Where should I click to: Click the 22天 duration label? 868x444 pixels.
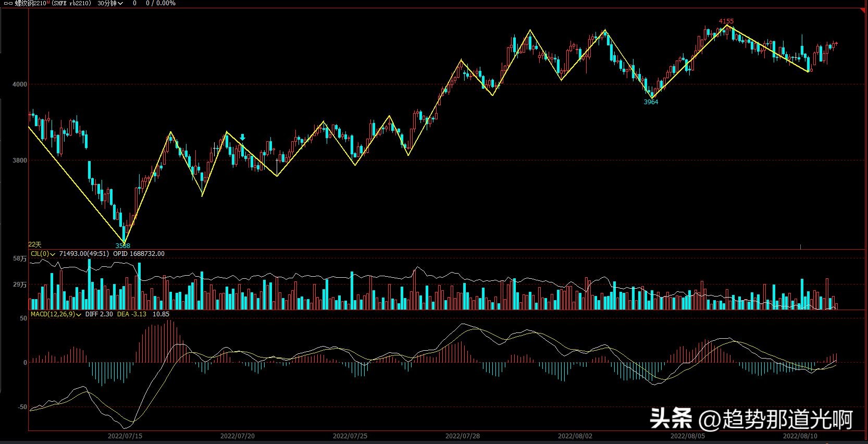click(35, 244)
